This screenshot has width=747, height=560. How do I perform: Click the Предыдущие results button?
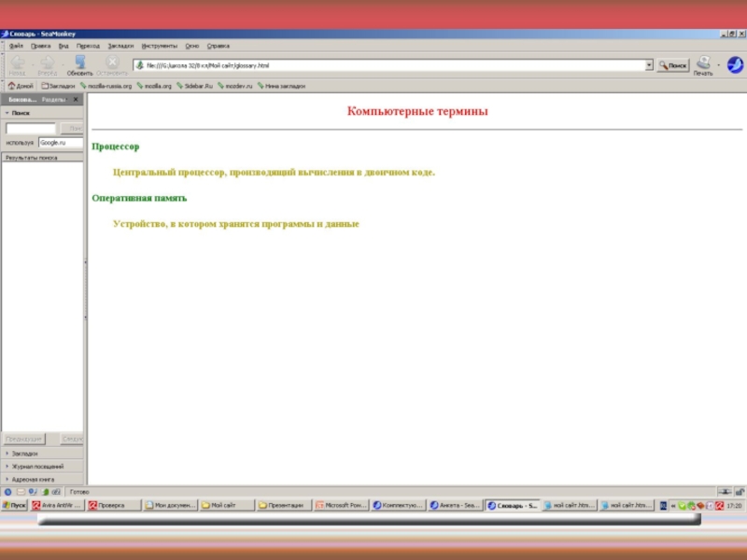point(24,439)
